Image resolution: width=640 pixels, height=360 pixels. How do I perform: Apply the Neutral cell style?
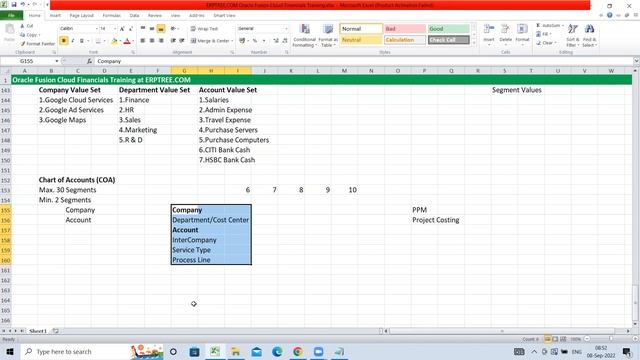pos(361,40)
